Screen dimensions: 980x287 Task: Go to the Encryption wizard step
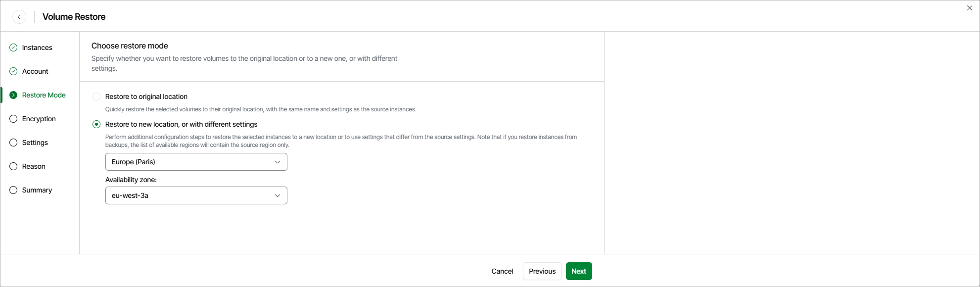point(39,119)
